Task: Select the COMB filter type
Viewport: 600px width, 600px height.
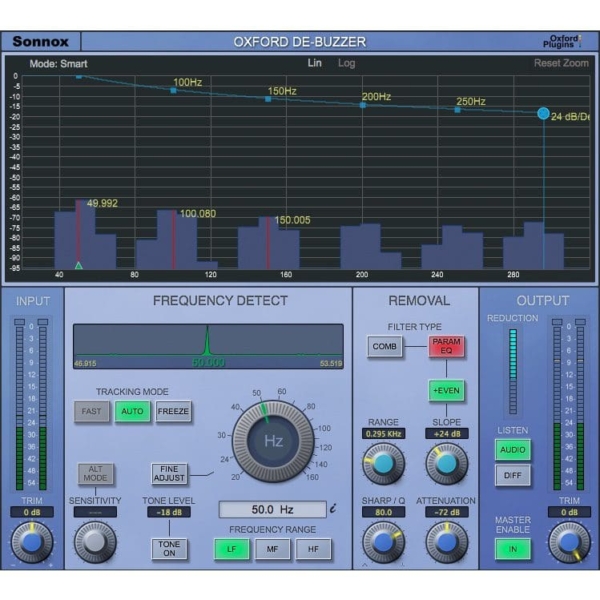Action: tap(385, 346)
